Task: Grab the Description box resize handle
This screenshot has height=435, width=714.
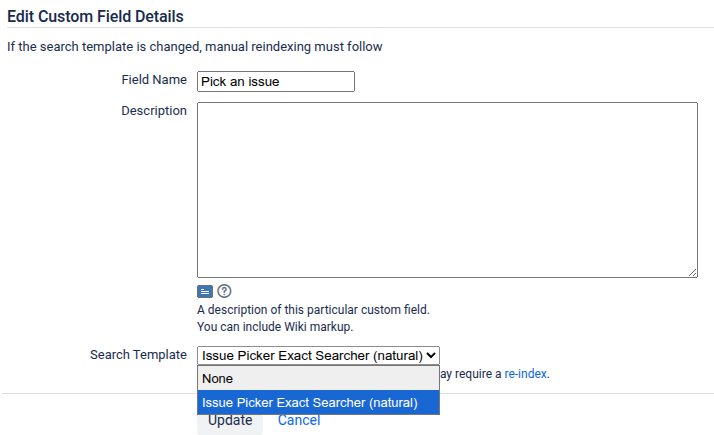Action: tap(692, 272)
